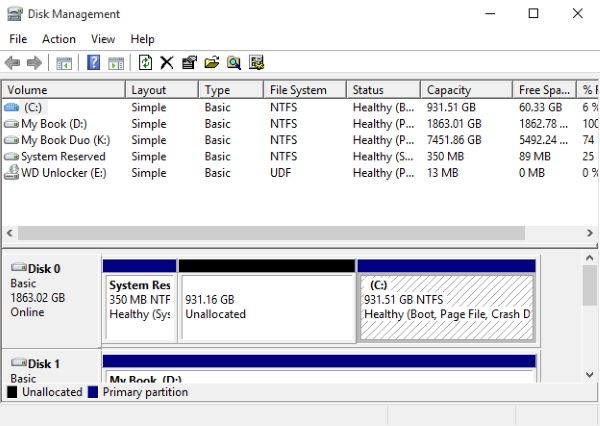The width and height of the screenshot is (600, 426).
Task: Click the Forward arrow toolbar icon
Action: pyautogui.click(x=34, y=63)
